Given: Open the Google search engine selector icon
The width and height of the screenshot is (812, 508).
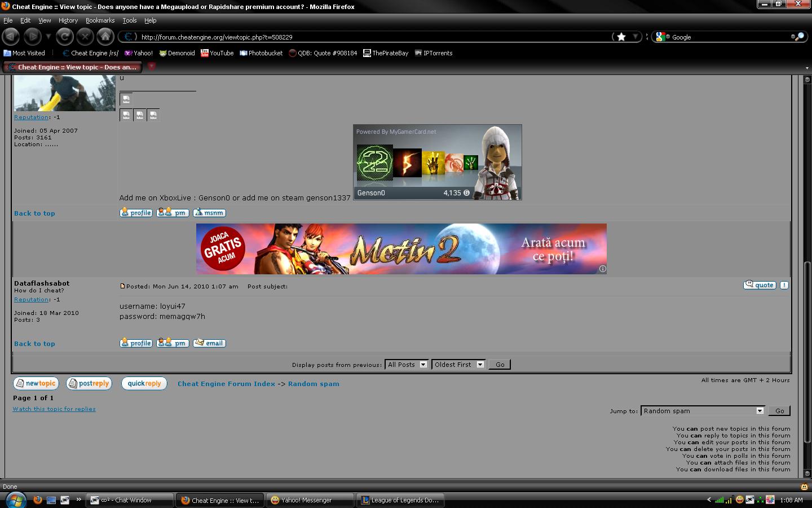Looking at the screenshot, I should (661, 37).
